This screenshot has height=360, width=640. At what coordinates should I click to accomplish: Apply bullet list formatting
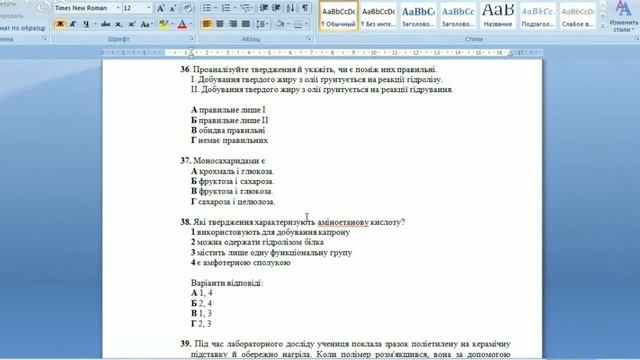click(207, 8)
